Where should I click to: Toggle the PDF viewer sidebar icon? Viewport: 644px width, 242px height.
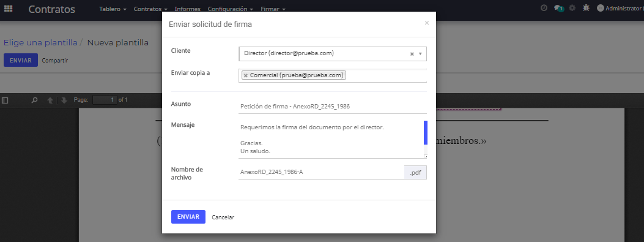click(x=5, y=100)
